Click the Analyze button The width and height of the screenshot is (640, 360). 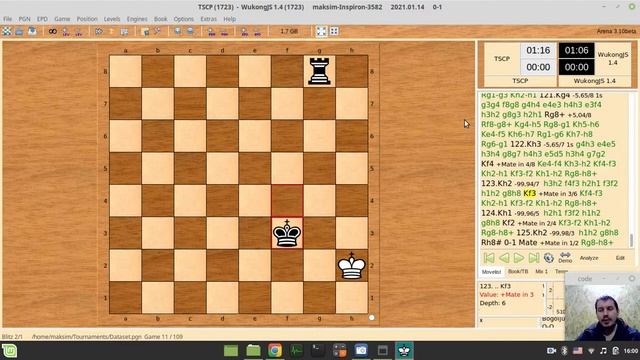[x=589, y=258]
